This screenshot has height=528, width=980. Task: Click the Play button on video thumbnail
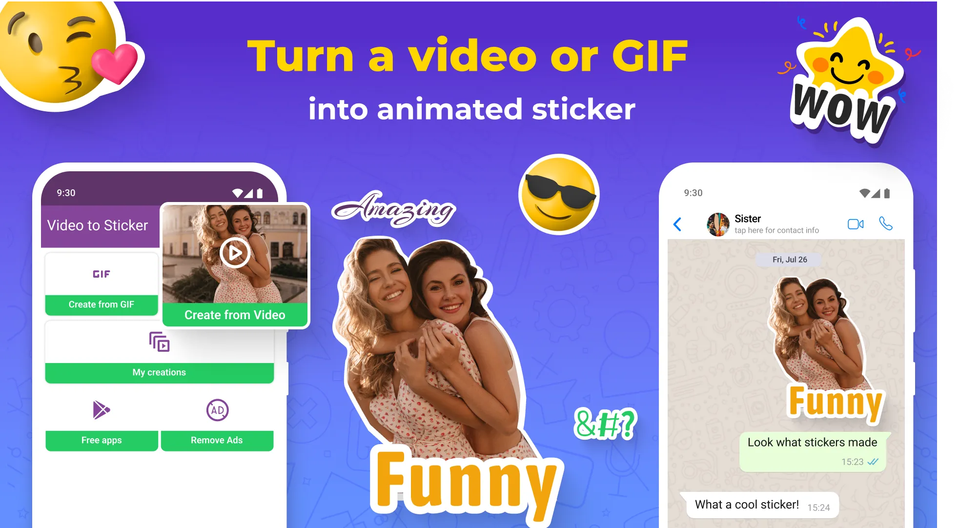[235, 253]
